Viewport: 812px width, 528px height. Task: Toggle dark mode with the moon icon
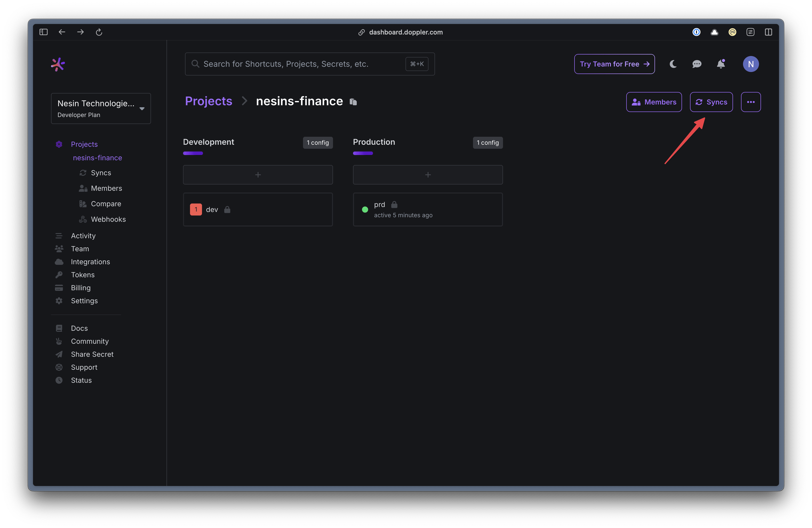673,64
